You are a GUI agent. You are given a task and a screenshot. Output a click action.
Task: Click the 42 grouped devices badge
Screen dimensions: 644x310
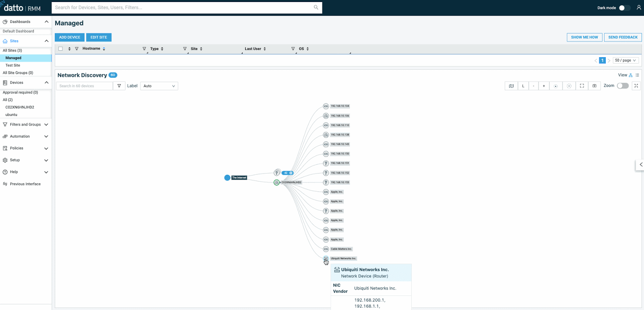click(x=287, y=173)
